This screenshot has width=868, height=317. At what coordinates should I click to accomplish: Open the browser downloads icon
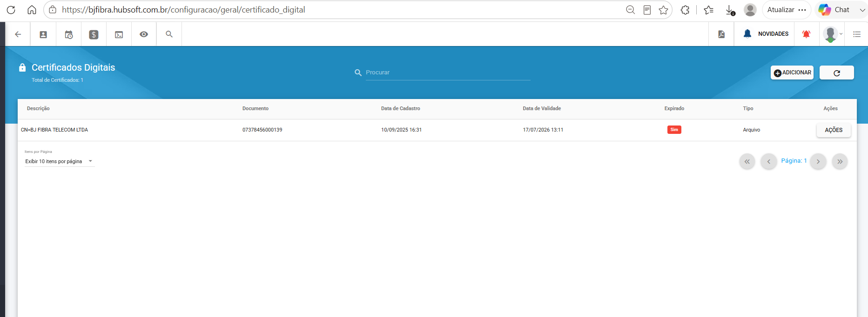(x=730, y=10)
